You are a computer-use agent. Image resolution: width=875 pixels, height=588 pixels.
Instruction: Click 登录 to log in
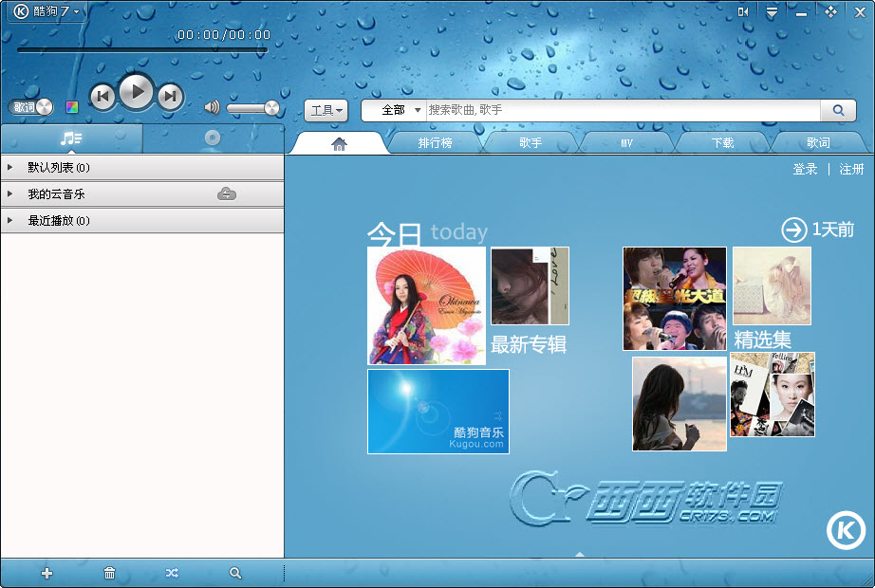(x=805, y=169)
